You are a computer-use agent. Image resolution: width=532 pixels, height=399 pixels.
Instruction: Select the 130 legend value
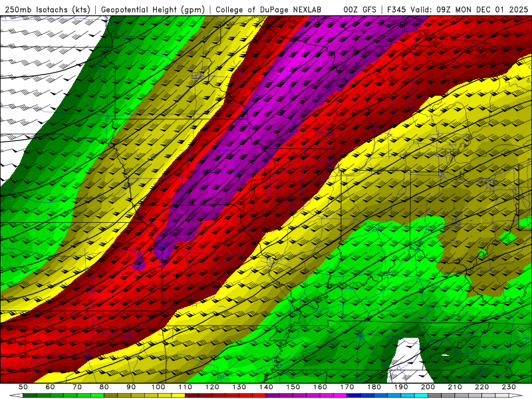[x=239, y=387]
